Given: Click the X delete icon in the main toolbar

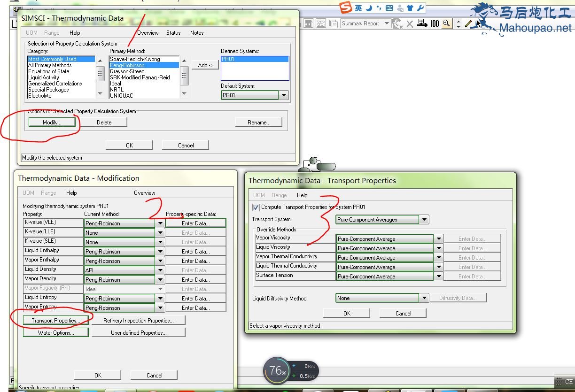Looking at the screenshot, I should point(410,23).
